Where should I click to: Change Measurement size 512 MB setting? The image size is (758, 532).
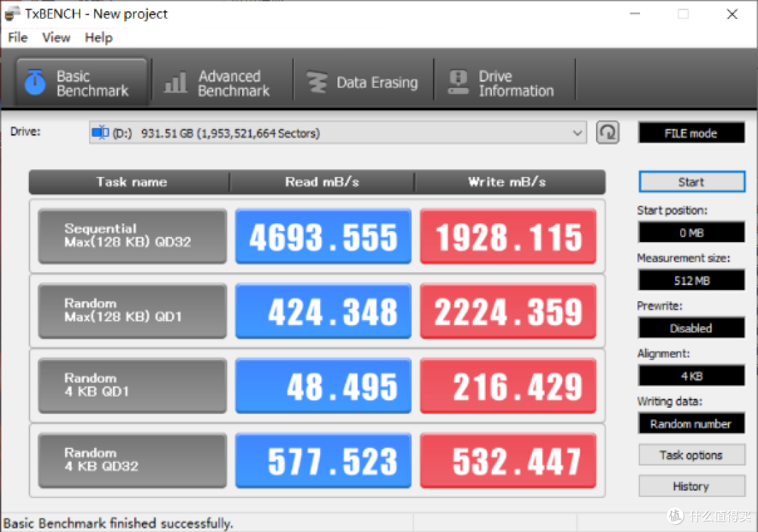691,280
